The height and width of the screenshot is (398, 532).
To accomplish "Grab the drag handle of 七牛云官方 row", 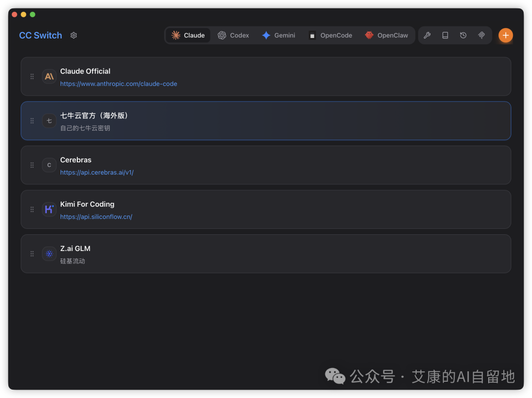I will pos(32,120).
